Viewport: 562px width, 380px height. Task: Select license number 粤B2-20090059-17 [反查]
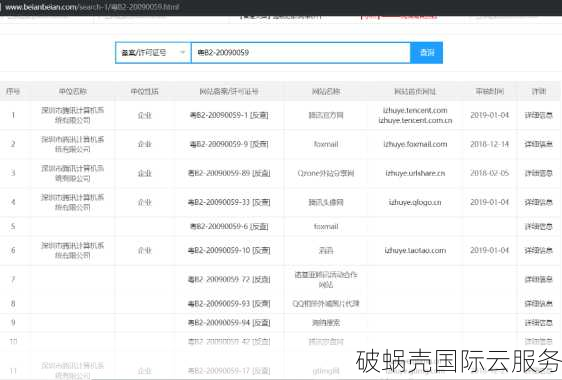(x=229, y=371)
